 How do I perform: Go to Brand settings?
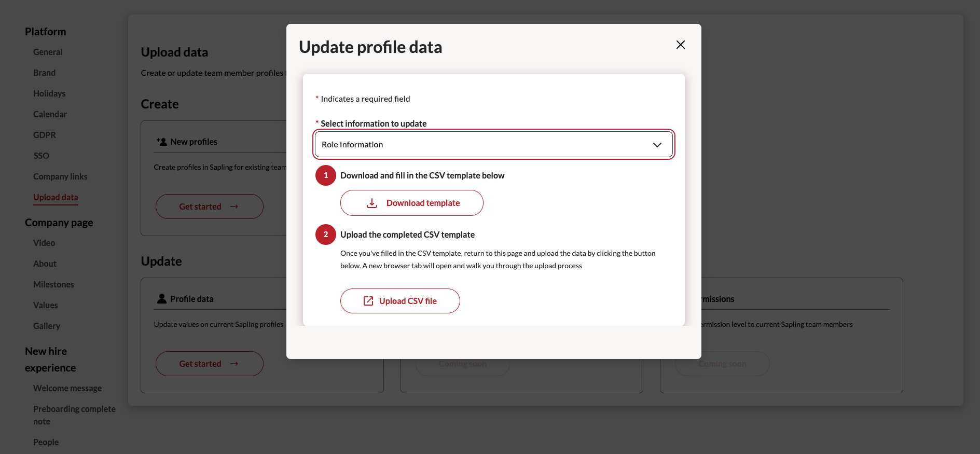(44, 73)
